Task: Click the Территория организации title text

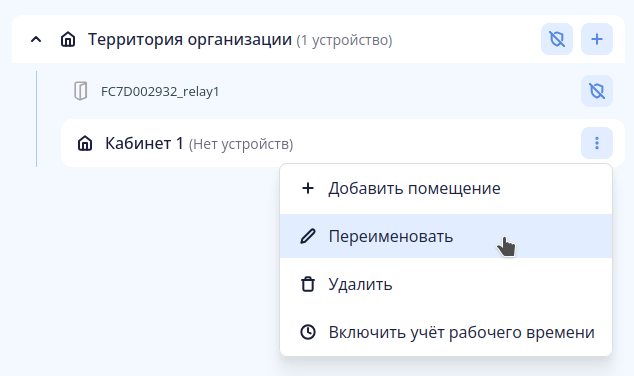Action: click(190, 40)
